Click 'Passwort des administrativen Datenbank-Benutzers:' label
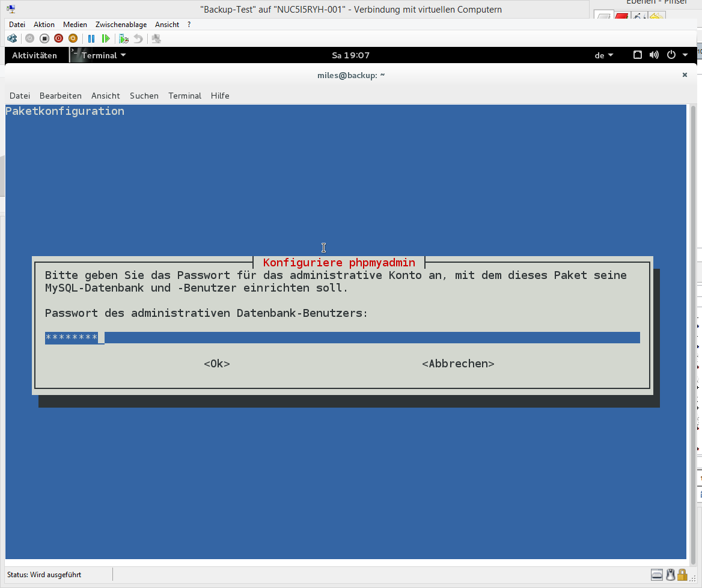This screenshot has width=702, height=588. 206,313
